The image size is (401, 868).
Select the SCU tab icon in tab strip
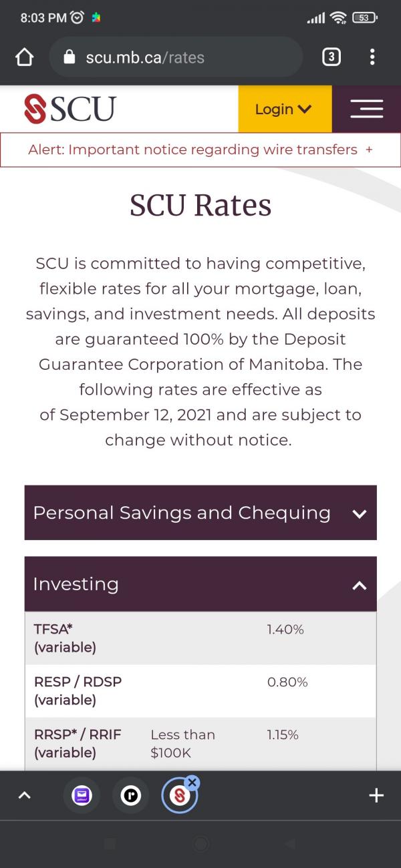[x=179, y=797]
